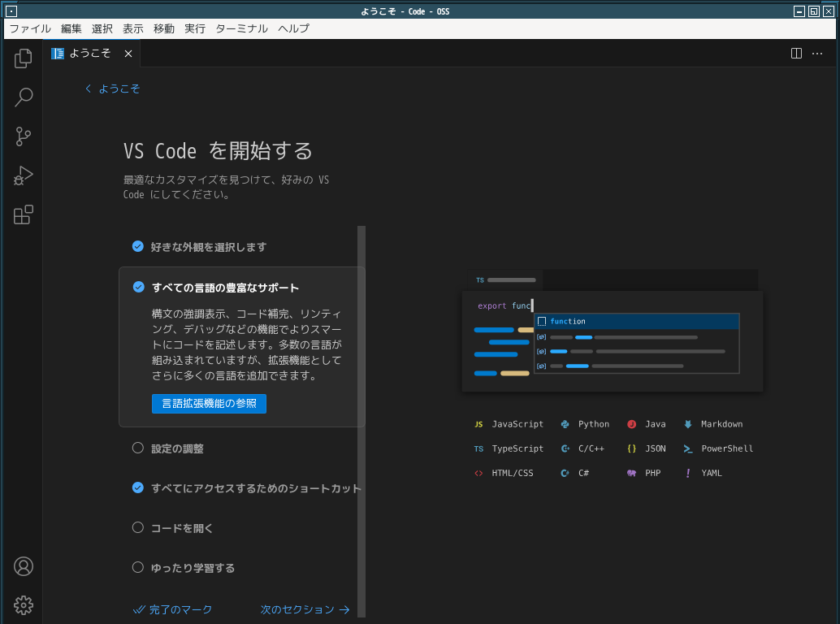The width and height of the screenshot is (840, 624).
Task: Select the PHP language icon
Action: point(631,473)
